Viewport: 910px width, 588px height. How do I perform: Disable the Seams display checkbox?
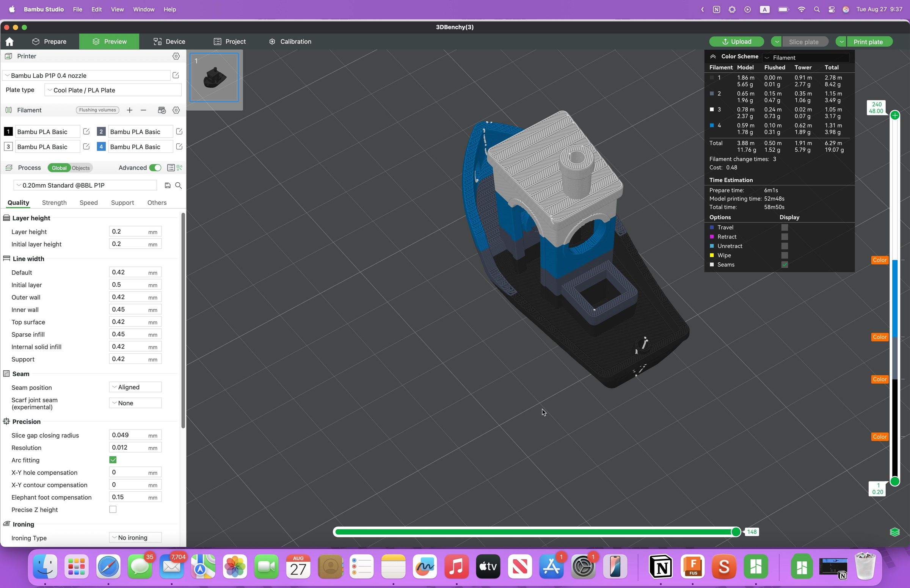pos(785,264)
